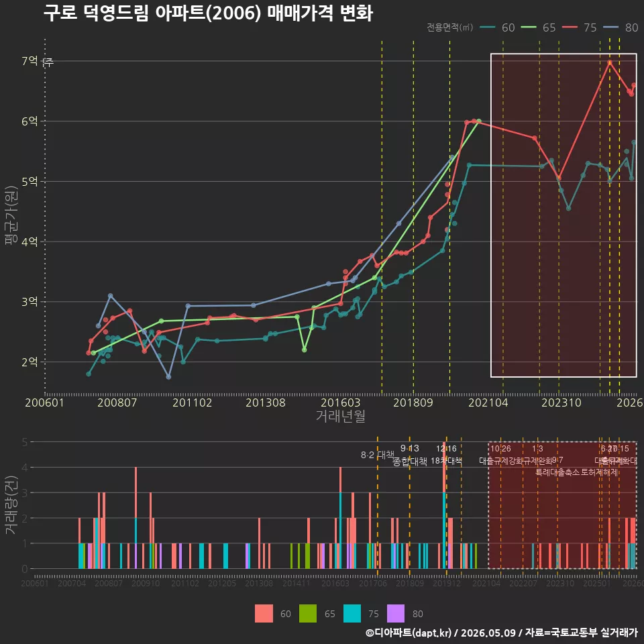644x644 pixels.
Task: Click the 6억 y-axis label
Action: 30,121
